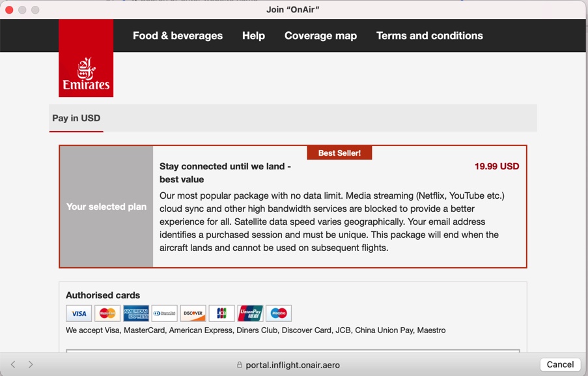This screenshot has height=376, width=588.
Task: Click the American Express card icon
Action: tap(136, 313)
